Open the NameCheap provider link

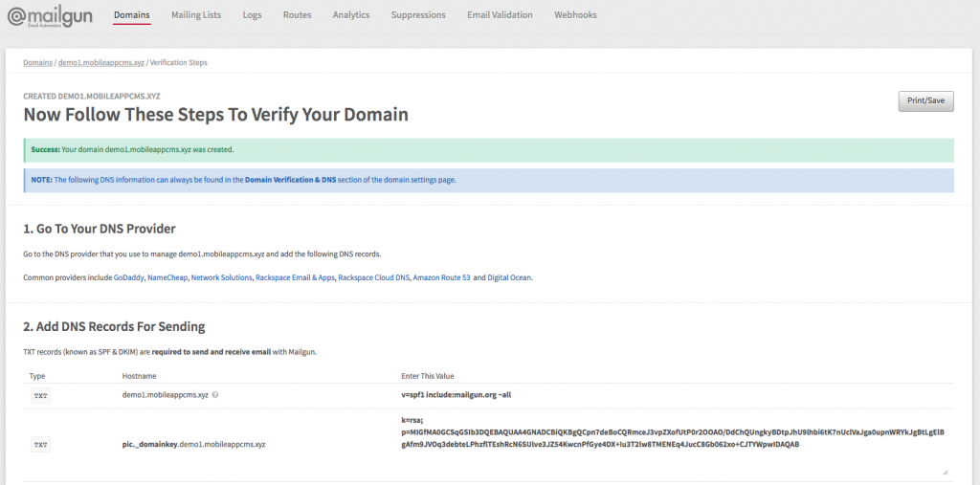[x=167, y=277]
